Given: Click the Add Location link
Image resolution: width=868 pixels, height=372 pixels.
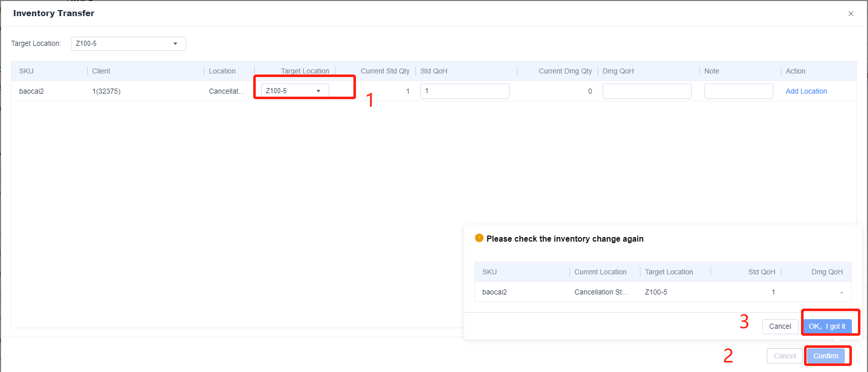Looking at the screenshot, I should pos(806,91).
